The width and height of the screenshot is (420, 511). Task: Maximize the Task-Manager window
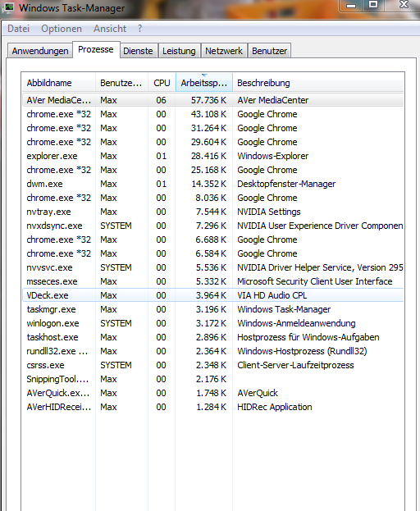(x=373, y=5)
